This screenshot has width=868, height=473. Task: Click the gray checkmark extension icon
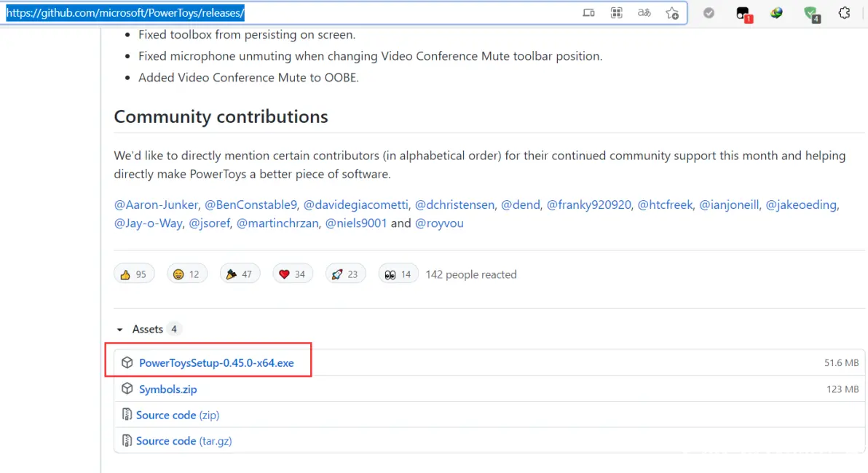pos(709,12)
